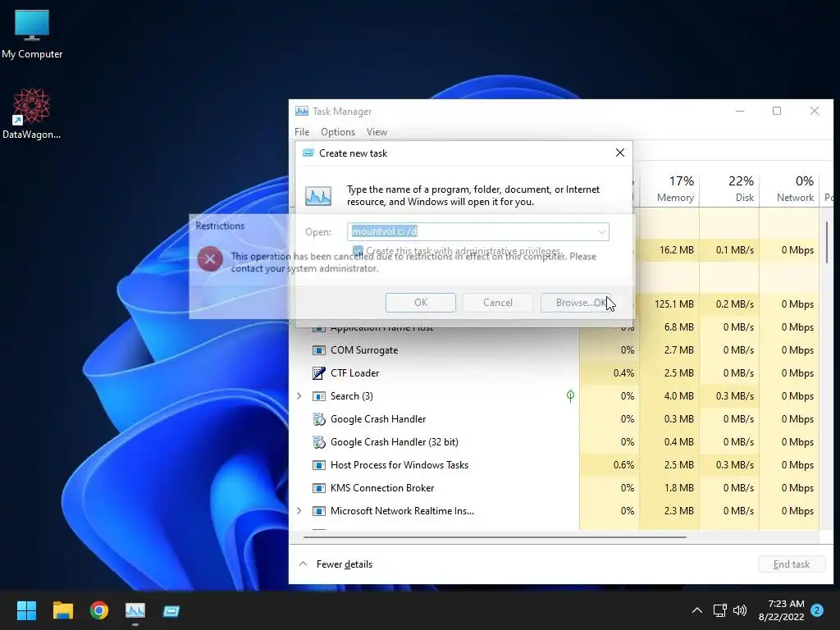Click the COM Surrogate process icon
The image size is (840, 630).
click(x=319, y=350)
